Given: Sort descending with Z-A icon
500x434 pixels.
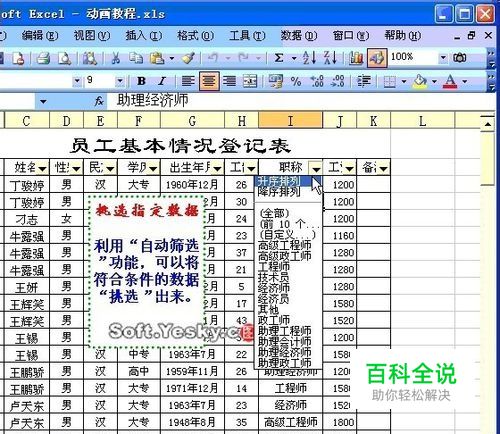Looking at the screenshot, I should [330, 58].
